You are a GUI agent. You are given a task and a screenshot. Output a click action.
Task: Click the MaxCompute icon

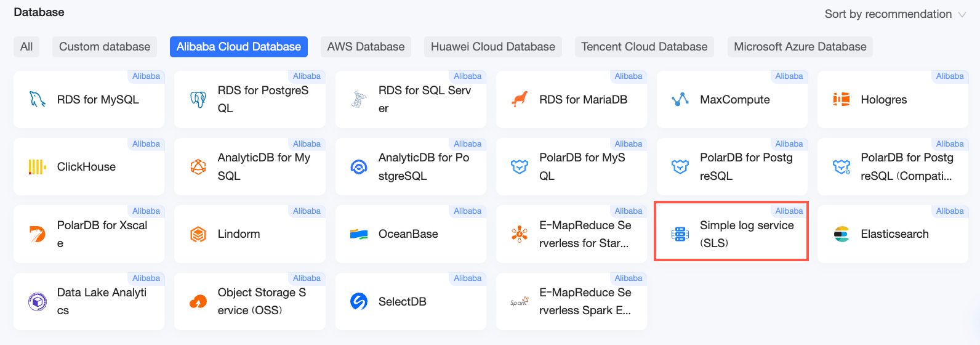(680, 99)
